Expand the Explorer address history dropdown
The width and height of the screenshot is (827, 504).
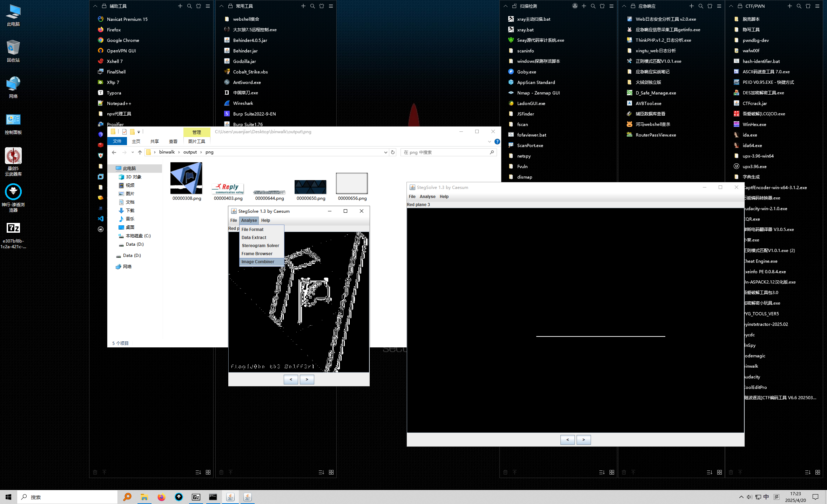385,152
